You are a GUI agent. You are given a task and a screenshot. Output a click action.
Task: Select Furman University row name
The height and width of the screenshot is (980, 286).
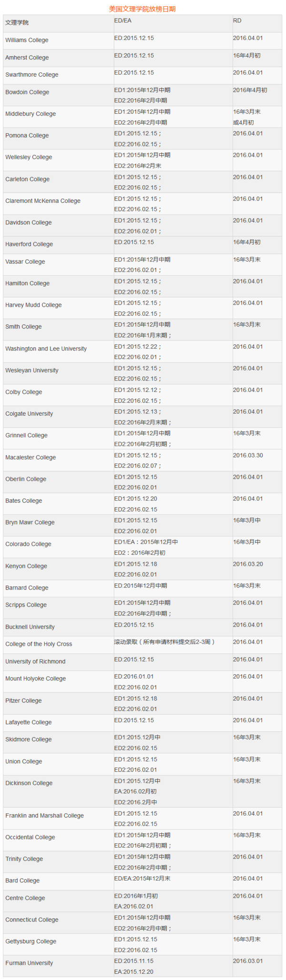coord(29,963)
